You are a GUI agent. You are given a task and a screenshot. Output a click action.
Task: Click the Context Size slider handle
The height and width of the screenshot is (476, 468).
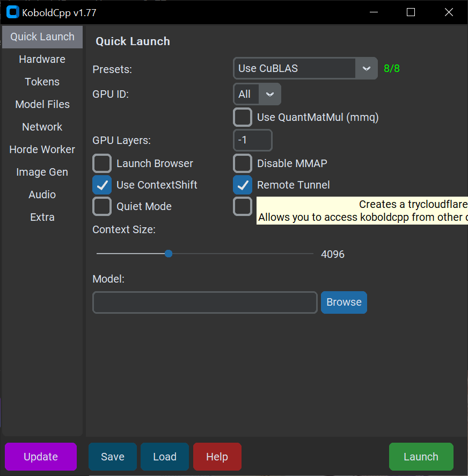click(169, 254)
